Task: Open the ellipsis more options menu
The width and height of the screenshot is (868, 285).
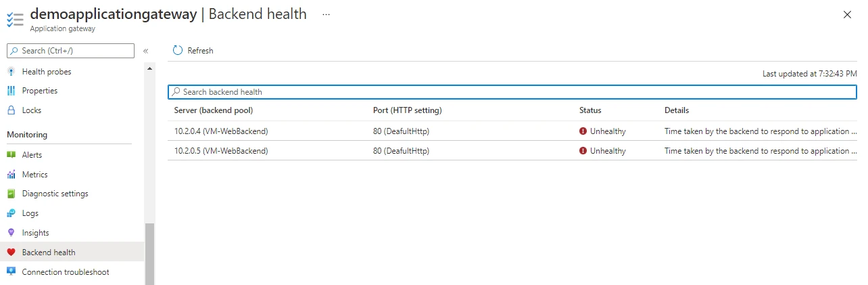Action: coord(326,14)
